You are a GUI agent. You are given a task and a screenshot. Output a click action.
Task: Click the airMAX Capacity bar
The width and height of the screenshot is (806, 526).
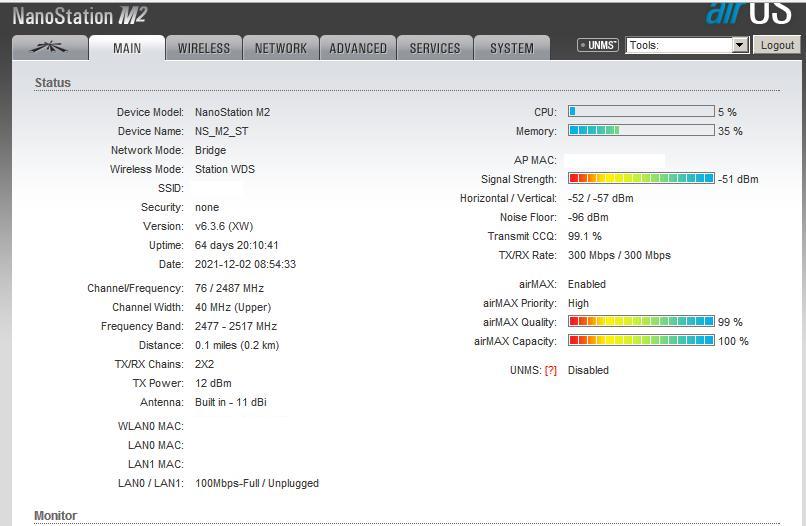point(641,341)
